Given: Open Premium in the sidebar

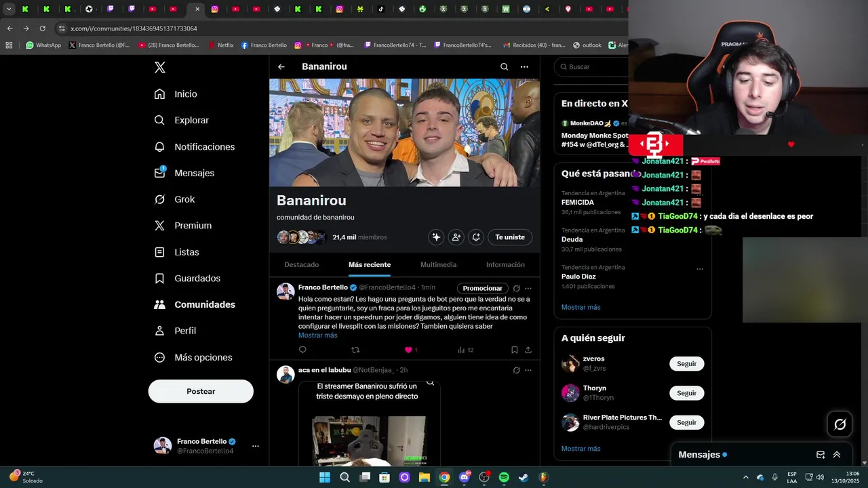Looking at the screenshot, I should pos(182,226).
